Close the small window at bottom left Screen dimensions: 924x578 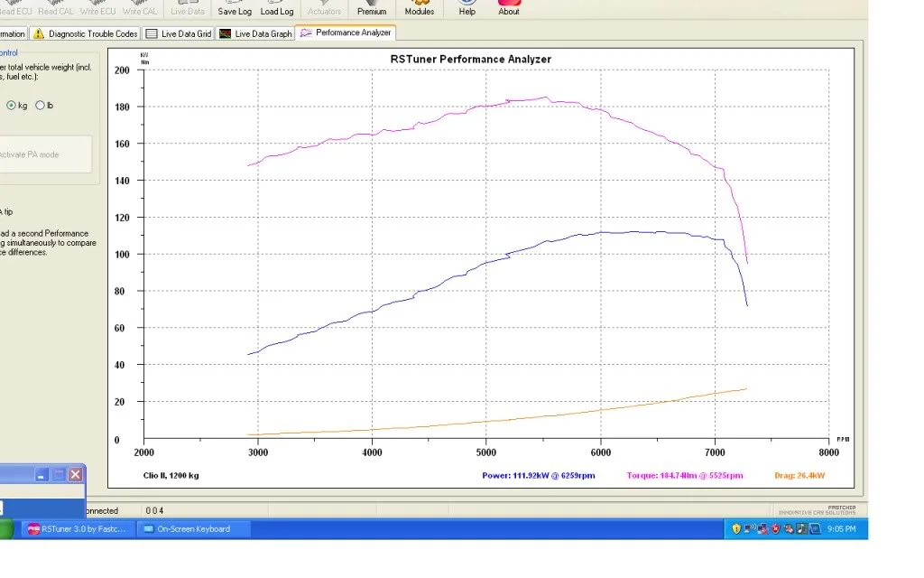[x=76, y=475]
